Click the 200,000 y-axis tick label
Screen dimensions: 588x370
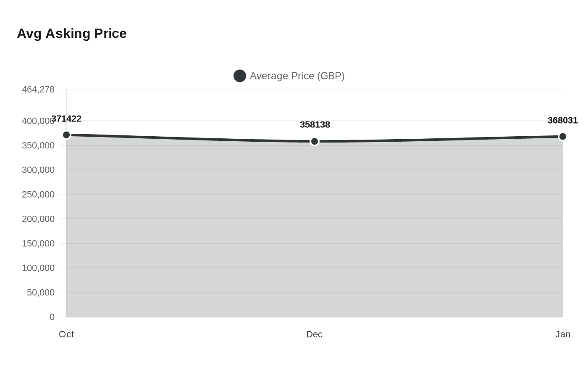pyautogui.click(x=38, y=219)
